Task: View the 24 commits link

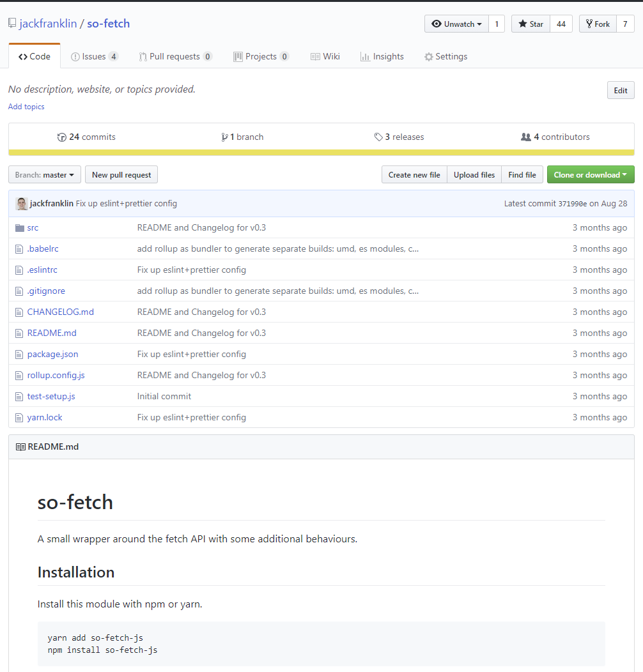Action: (x=86, y=137)
